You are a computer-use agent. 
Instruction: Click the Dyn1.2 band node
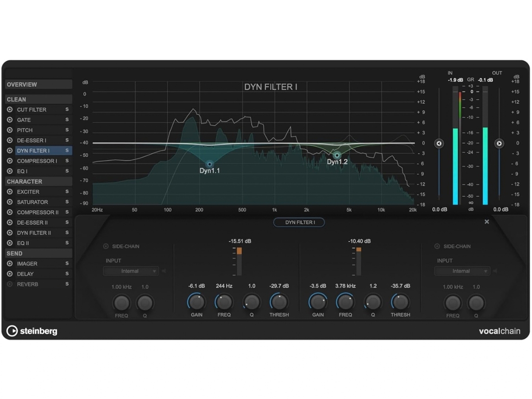point(337,155)
